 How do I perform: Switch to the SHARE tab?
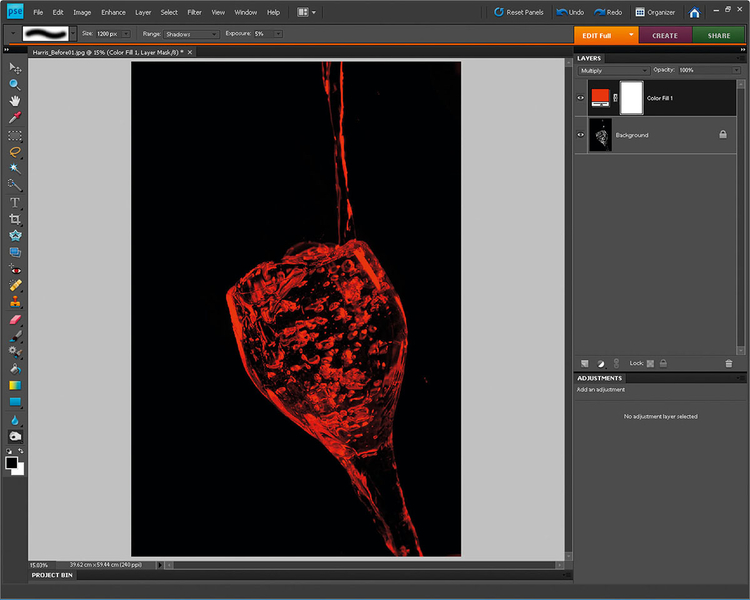[x=718, y=35]
